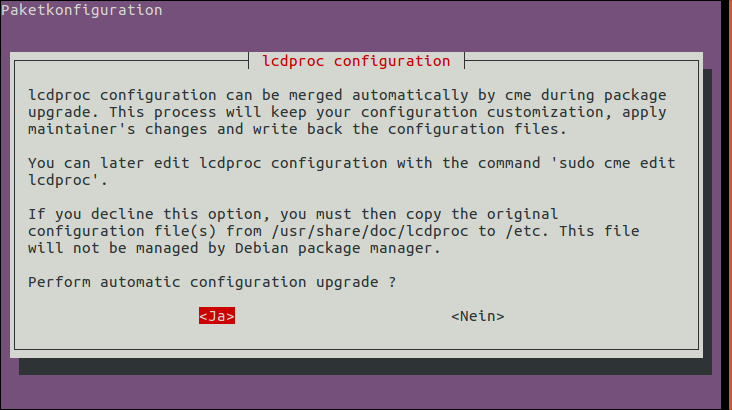
Task: Click the Paketkonfiguration header text
Action: [x=82, y=10]
